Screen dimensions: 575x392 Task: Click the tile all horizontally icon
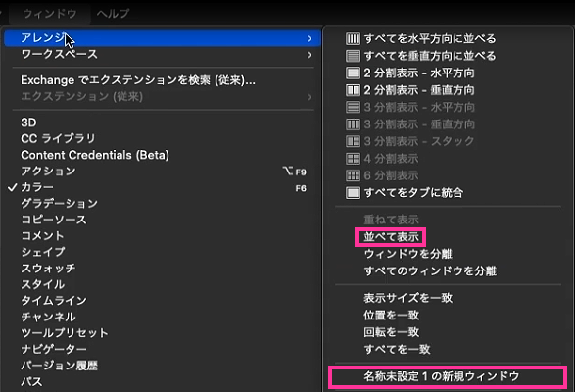click(353, 38)
